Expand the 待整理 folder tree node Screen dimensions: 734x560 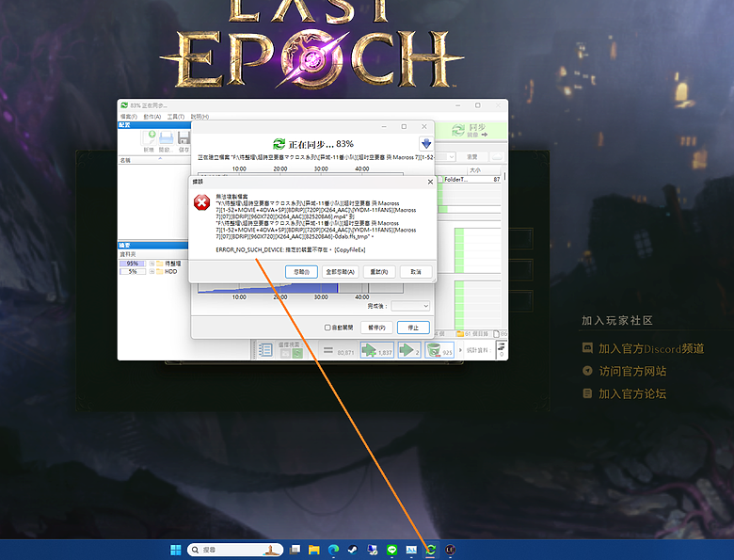click(152, 264)
